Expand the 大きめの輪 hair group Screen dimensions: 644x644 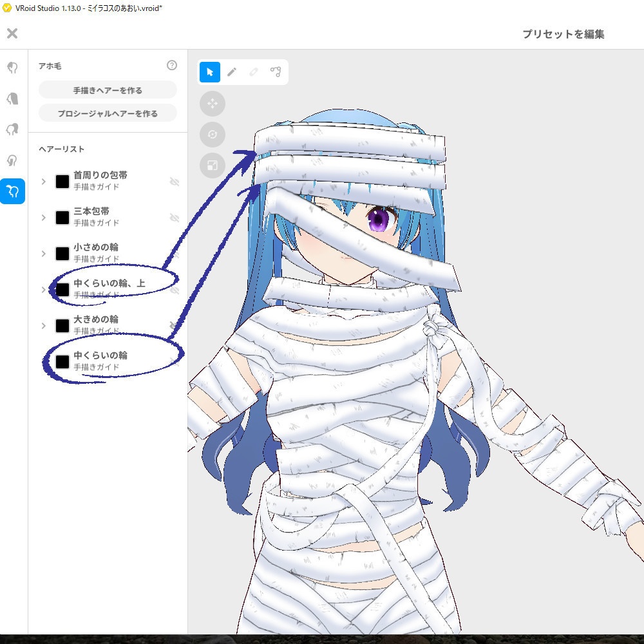click(44, 325)
